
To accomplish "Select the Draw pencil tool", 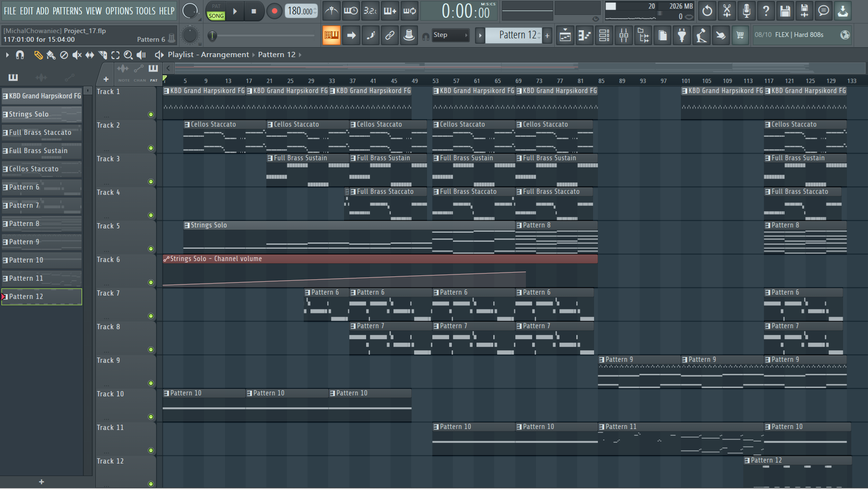I will 38,55.
